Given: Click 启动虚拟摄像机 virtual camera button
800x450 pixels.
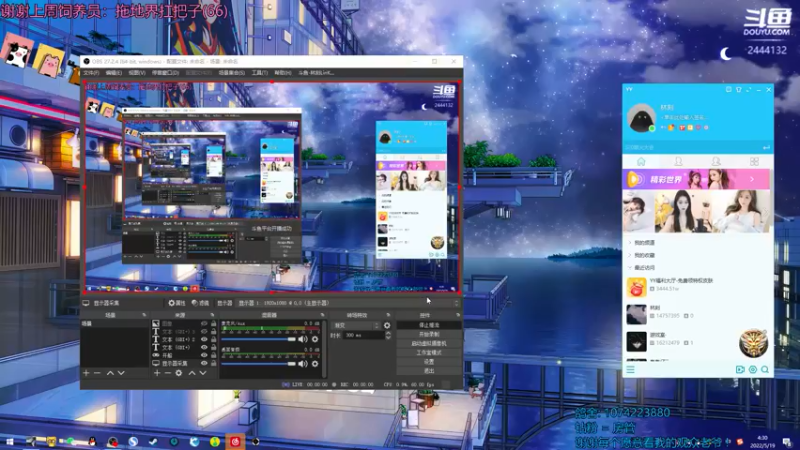Looking at the screenshot, I should [429, 343].
